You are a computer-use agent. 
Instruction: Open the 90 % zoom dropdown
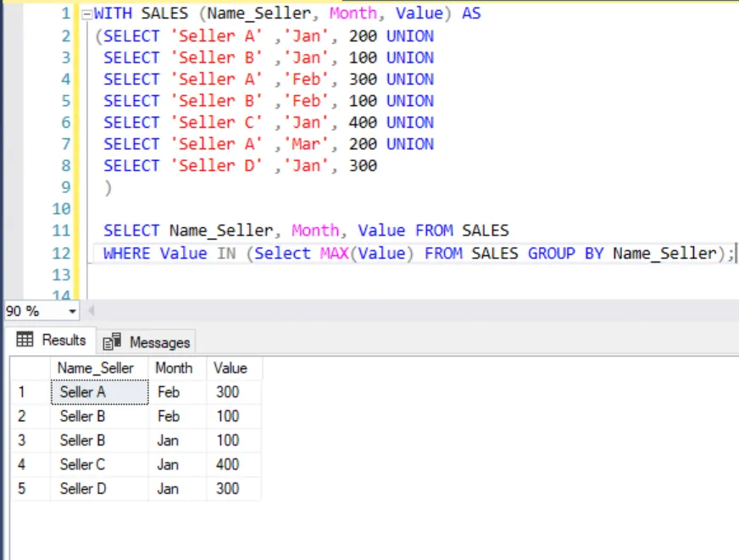coord(72,311)
